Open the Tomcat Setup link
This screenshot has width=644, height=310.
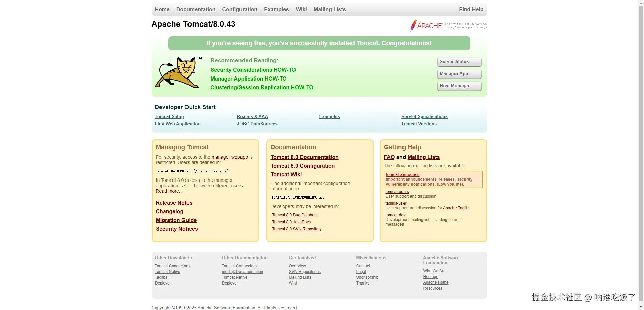pyautogui.click(x=169, y=117)
